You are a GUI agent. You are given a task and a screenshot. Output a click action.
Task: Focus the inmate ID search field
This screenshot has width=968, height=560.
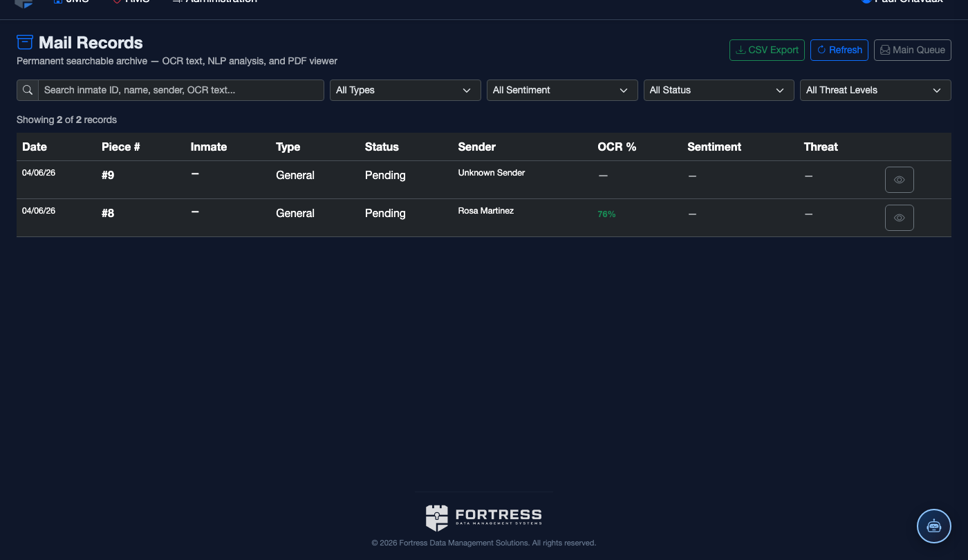(180, 90)
